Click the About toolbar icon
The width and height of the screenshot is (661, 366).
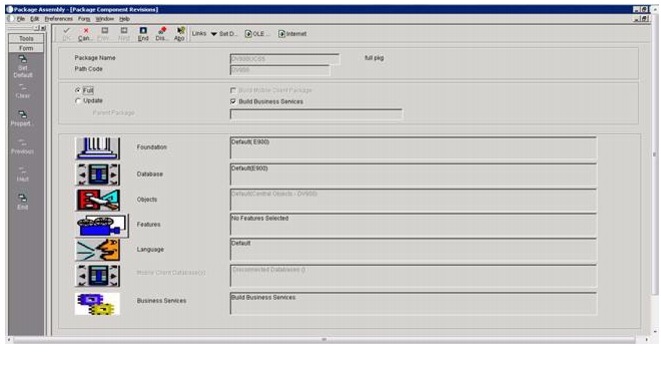(x=180, y=30)
